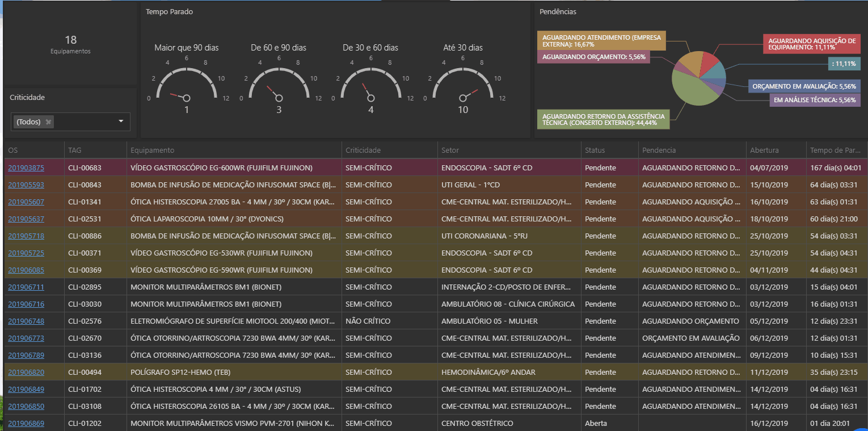Screen dimensions: 868x431
Task: Select the green "AGUARDANDO RETORNO DA ASSISTÊNCIA TÉCNICA" legend label
Action: [603, 119]
